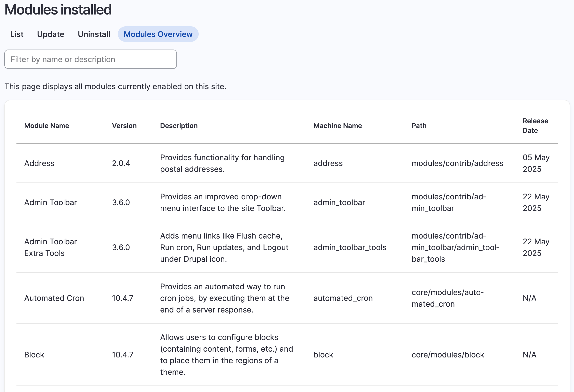The width and height of the screenshot is (574, 392).
Task: Select the Address module row
Action: point(39,163)
